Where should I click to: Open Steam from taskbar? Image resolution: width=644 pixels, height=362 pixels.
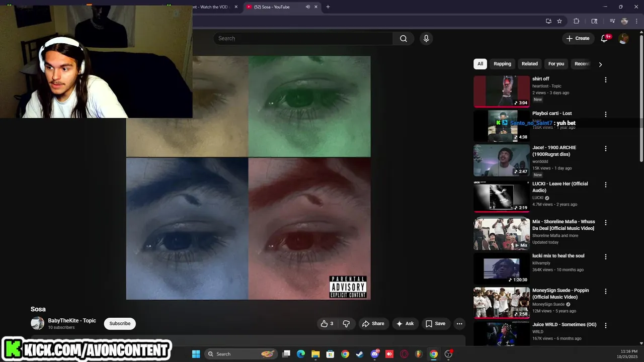360,354
